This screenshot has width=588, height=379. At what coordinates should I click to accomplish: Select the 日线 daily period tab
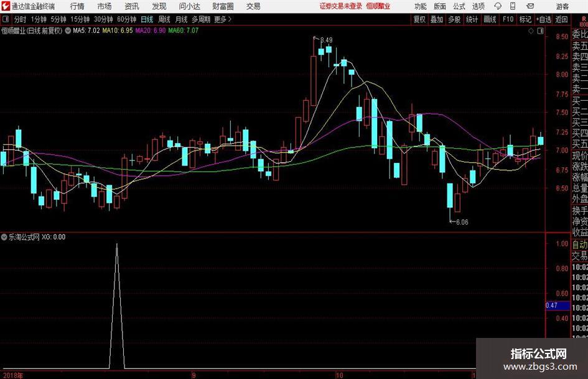tap(147, 19)
